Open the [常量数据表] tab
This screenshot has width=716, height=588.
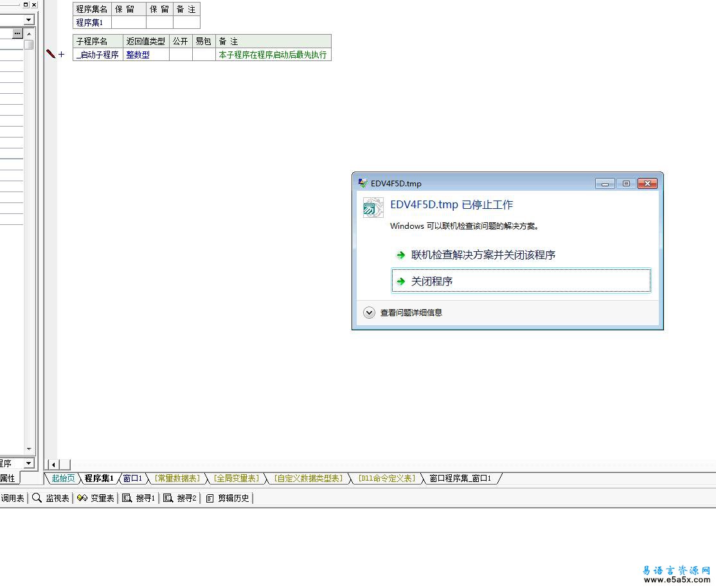click(x=177, y=478)
